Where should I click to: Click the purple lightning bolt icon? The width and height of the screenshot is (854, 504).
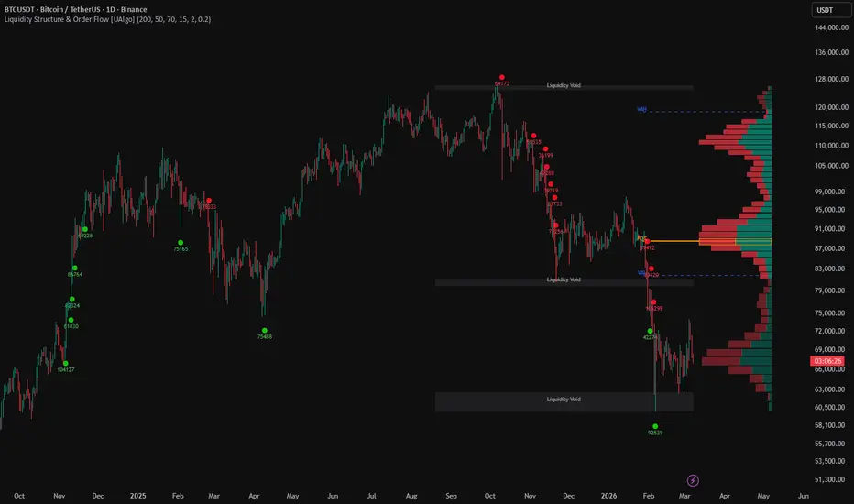click(x=693, y=480)
